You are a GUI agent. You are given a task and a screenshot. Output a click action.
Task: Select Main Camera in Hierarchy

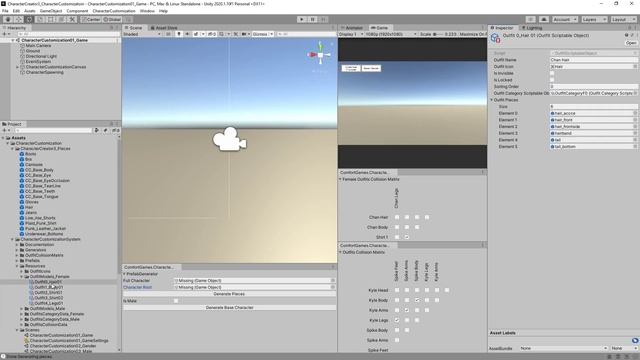pos(38,46)
